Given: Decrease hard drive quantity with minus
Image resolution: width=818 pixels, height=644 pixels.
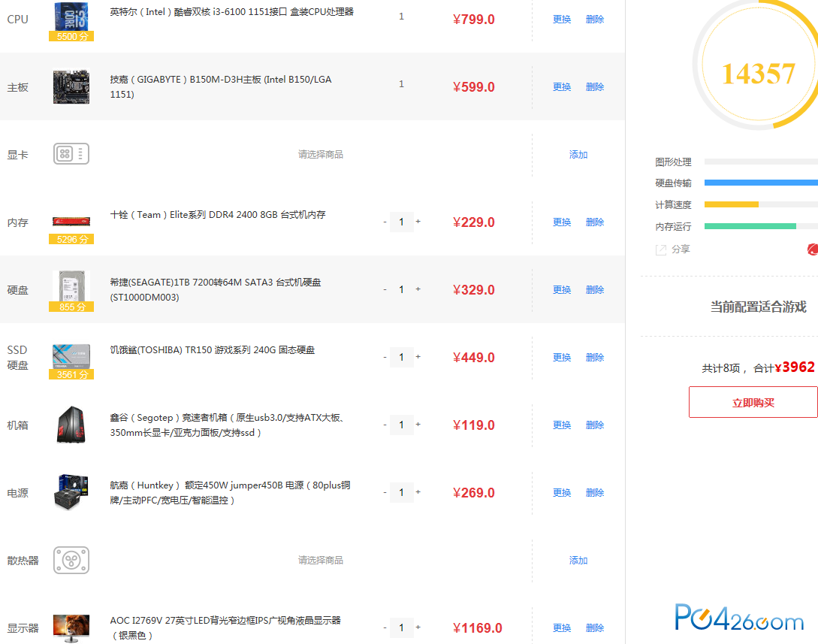Looking at the screenshot, I should tap(385, 289).
